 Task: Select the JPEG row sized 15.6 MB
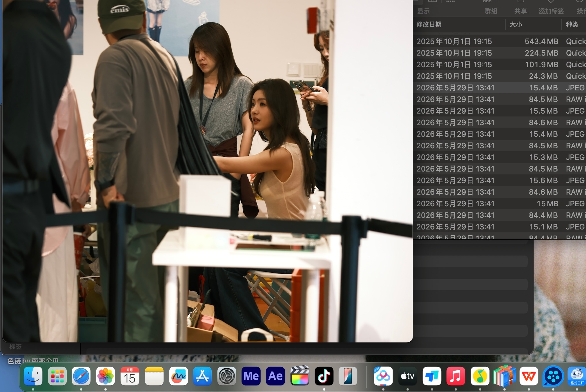[499, 180]
